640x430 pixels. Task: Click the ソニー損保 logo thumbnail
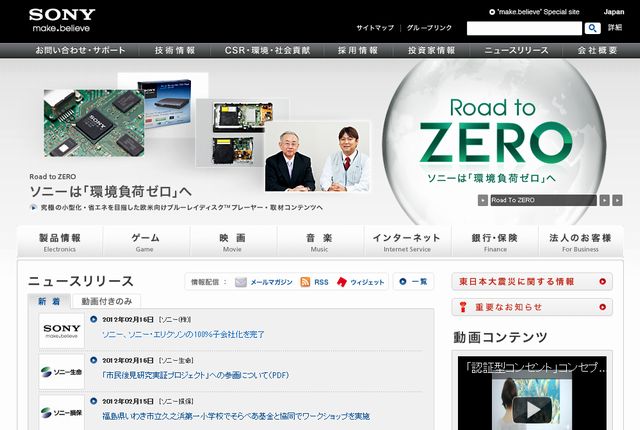[x=62, y=412]
